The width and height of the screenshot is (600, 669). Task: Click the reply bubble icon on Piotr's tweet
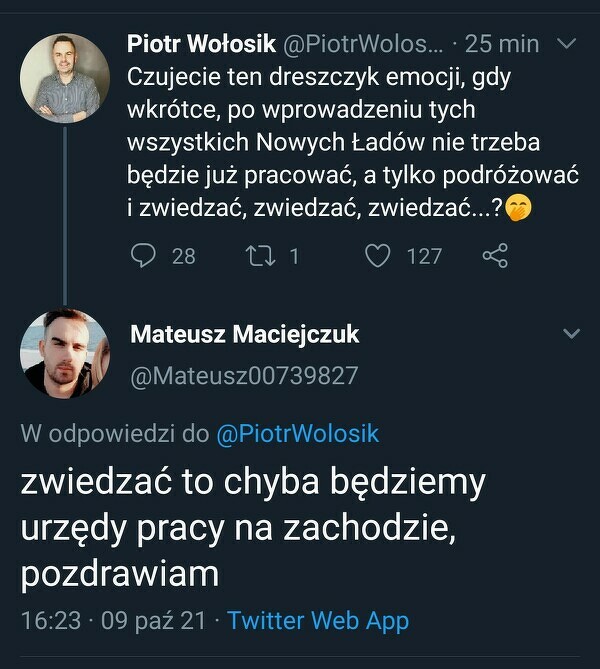pyautogui.click(x=145, y=256)
